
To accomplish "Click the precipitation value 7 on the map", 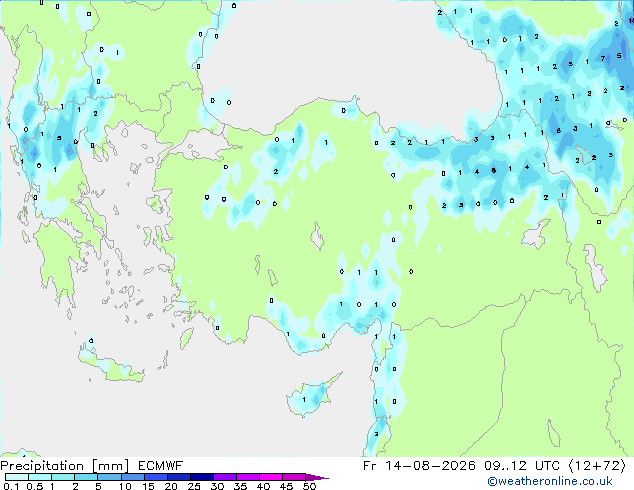I will 602,59.
